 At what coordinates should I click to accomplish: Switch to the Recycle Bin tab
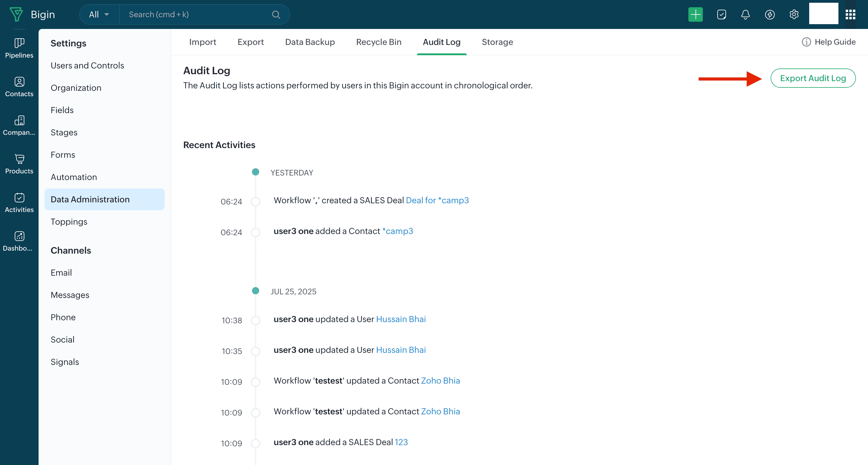tap(379, 42)
